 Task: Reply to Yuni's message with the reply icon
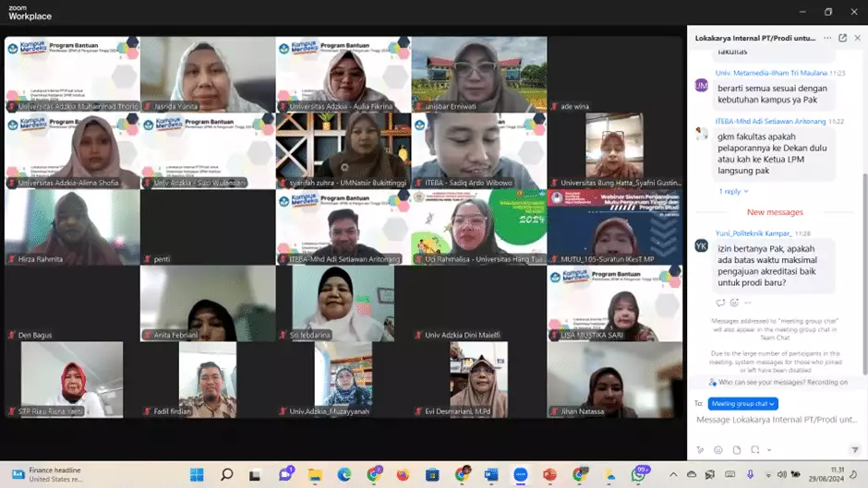click(720, 303)
